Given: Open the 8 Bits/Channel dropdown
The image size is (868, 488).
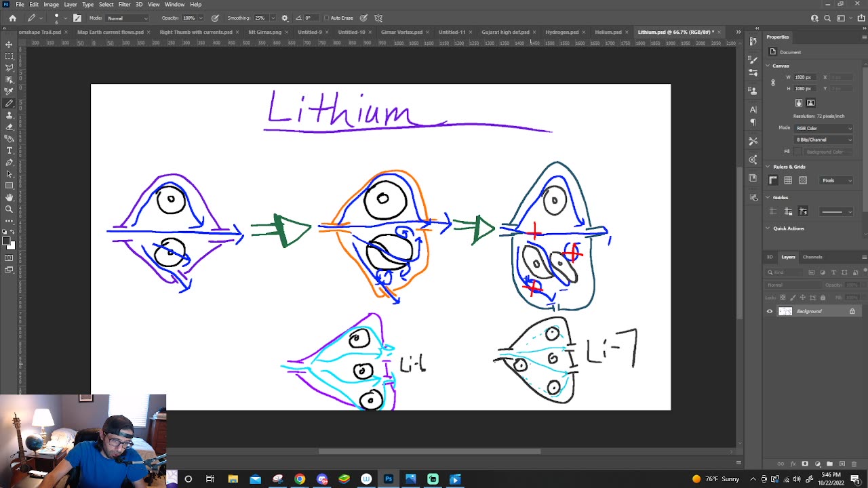Looking at the screenshot, I should 823,140.
